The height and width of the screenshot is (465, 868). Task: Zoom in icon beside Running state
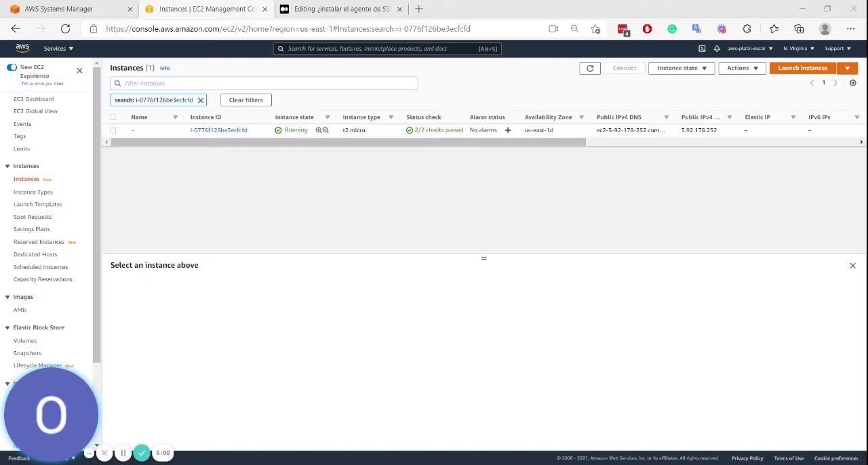point(318,130)
